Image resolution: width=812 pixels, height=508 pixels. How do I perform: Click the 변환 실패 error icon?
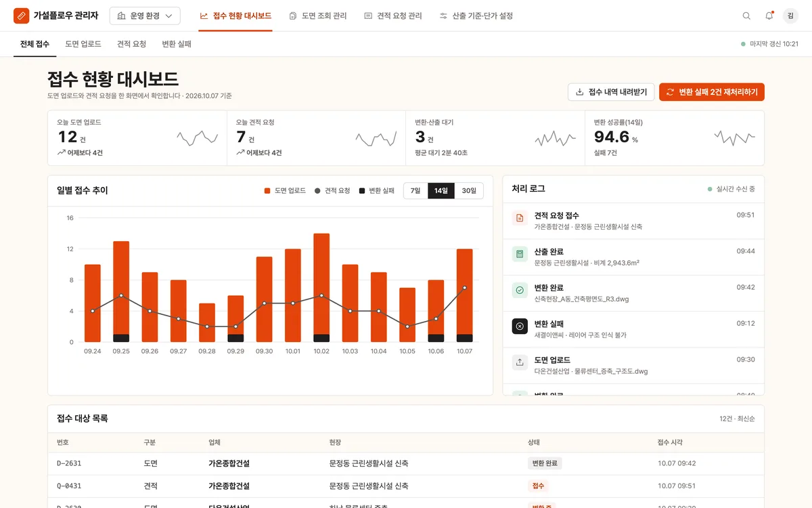pyautogui.click(x=520, y=326)
